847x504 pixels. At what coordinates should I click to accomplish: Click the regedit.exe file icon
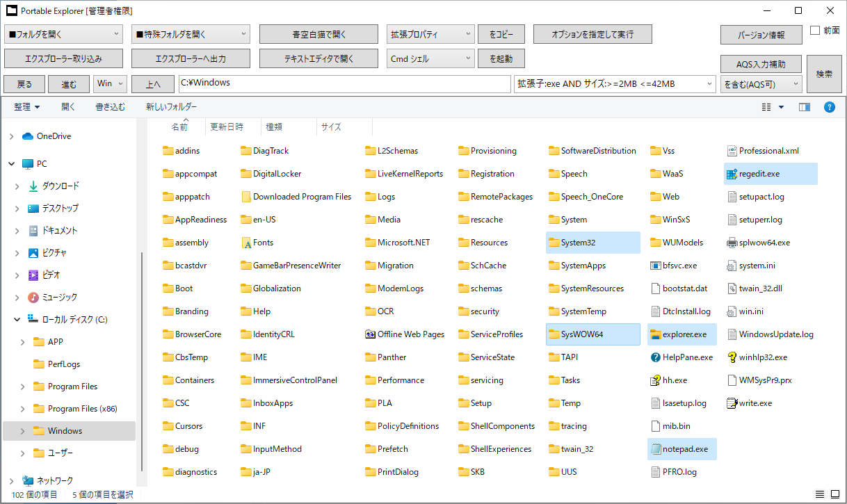click(731, 174)
